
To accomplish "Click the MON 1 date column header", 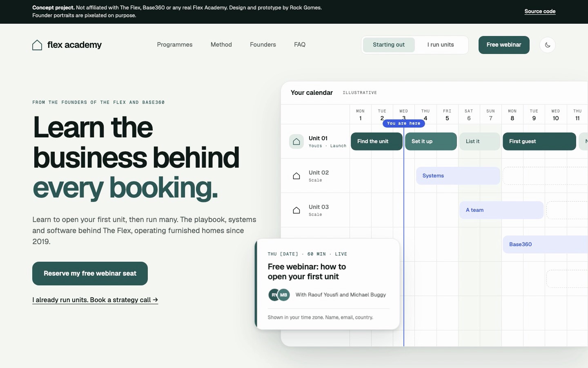I will [360, 115].
